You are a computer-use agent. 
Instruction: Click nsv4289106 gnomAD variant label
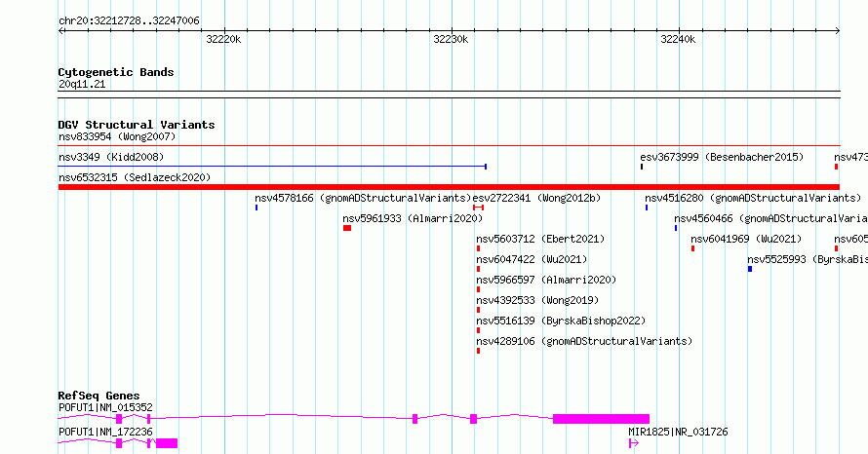[584, 341]
